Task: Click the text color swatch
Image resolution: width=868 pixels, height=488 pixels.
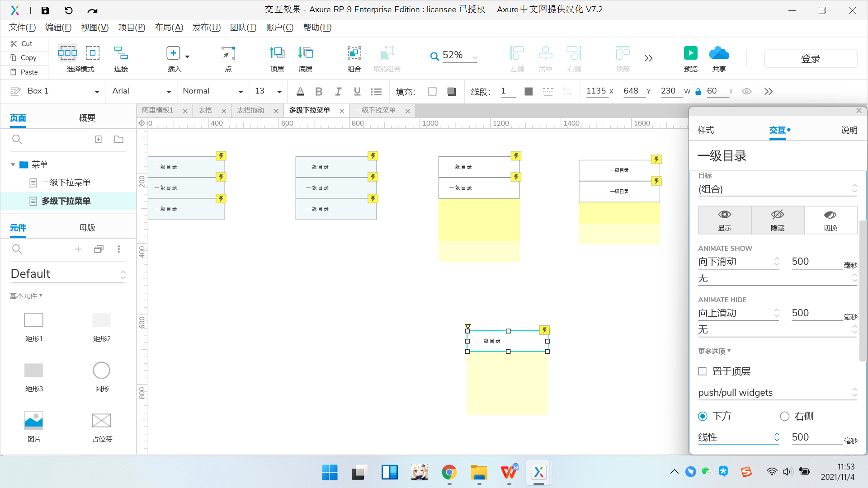Action: 300,92
